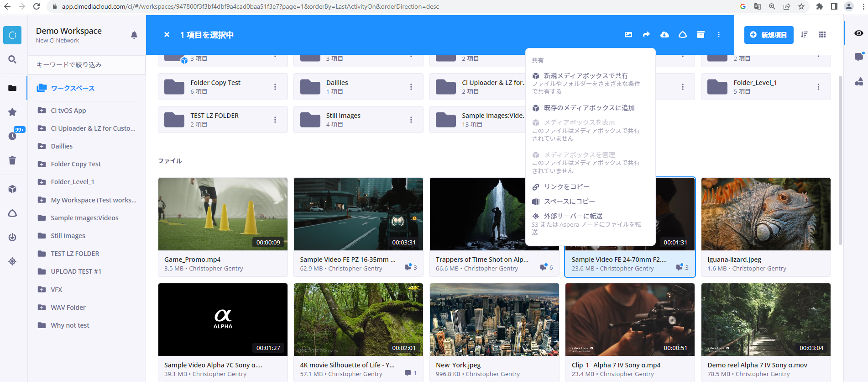Open the search magnifier in left rail
Screen dimensions: 868x382
pos(12,59)
